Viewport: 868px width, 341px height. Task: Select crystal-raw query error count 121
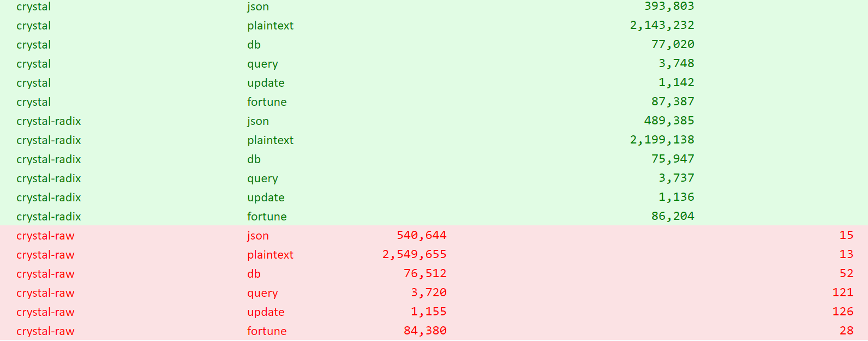click(843, 292)
